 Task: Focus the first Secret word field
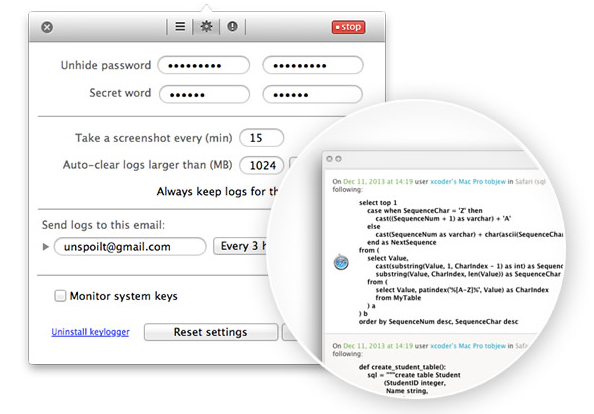point(204,94)
